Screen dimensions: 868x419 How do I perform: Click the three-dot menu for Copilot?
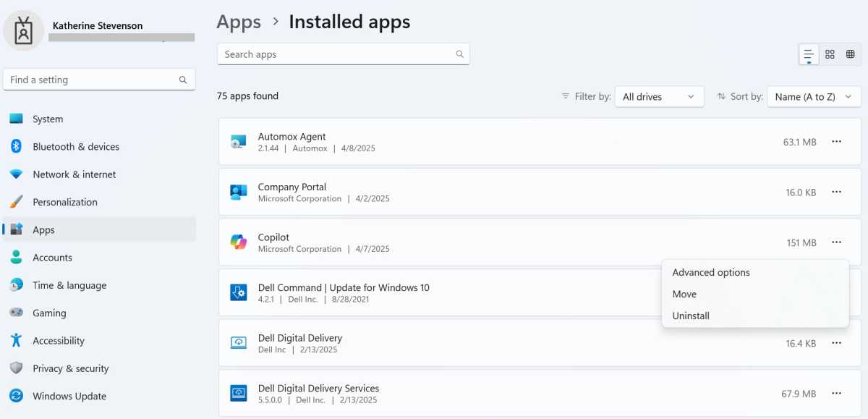pyautogui.click(x=836, y=242)
